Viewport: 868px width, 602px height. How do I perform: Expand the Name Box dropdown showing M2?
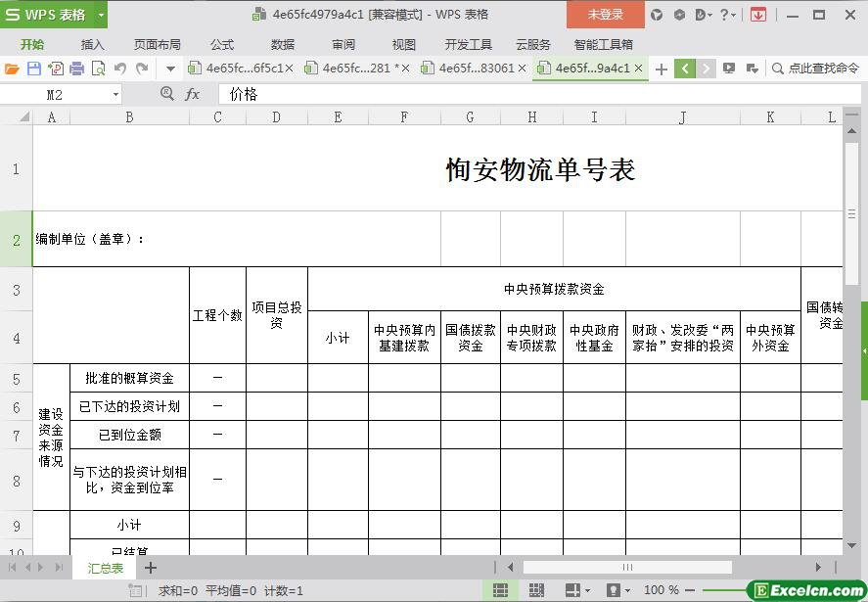tap(115, 95)
